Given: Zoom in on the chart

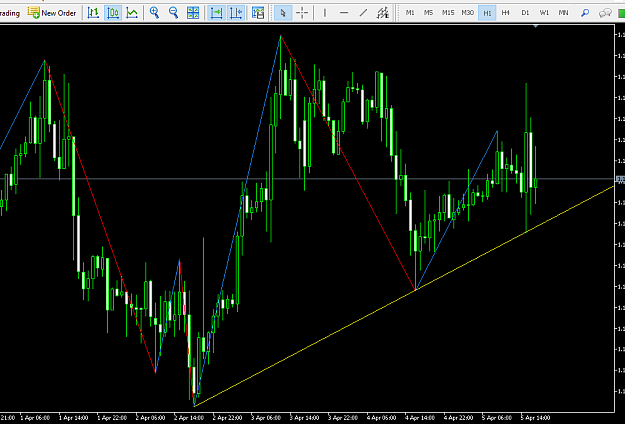Looking at the screenshot, I should [x=154, y=13].
